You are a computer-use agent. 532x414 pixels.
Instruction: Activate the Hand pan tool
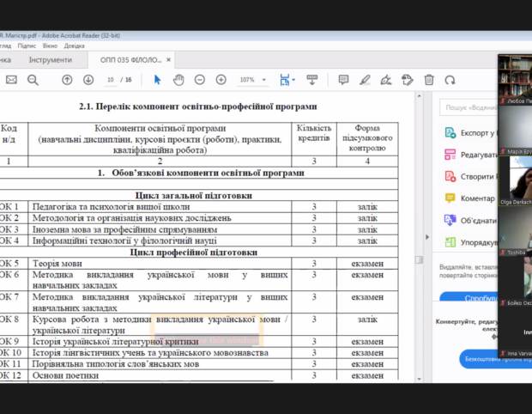pos(178,80)
